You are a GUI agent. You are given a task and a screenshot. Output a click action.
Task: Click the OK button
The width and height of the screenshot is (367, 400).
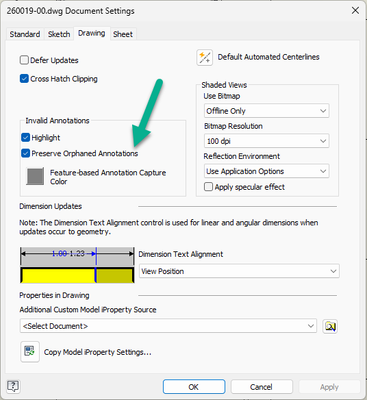tap(194, 387)
